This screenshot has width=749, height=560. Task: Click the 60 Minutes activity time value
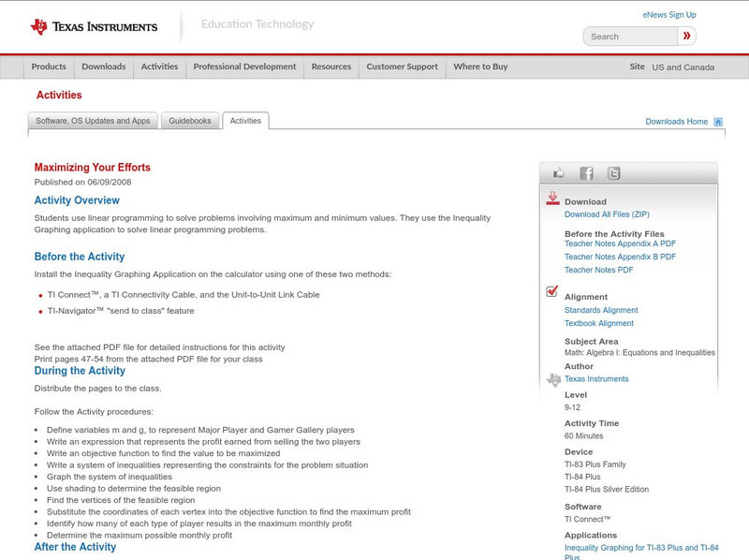[x=583, y=435]
